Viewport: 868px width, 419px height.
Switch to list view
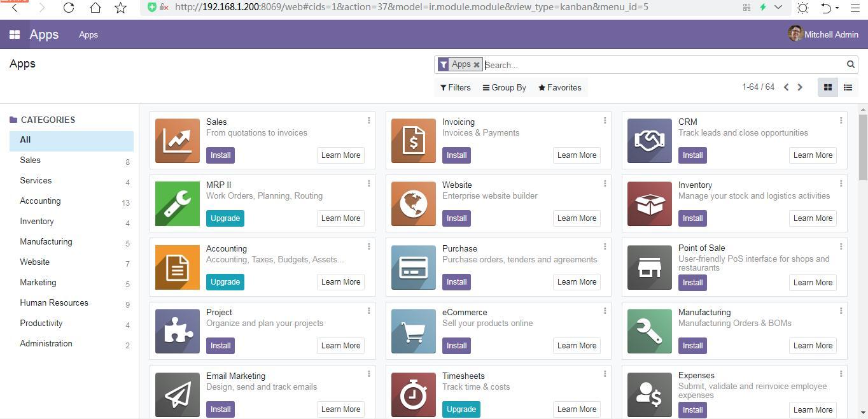pyautogui.click(x=848, y=87)
